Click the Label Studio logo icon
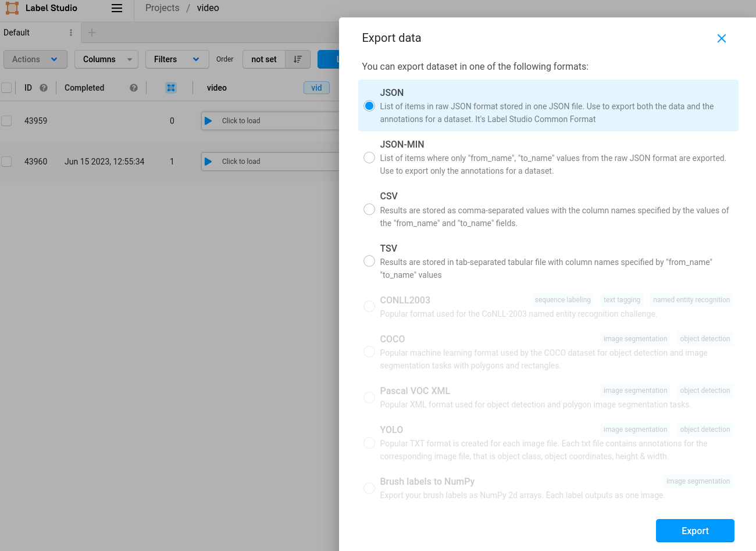Image resolution: width=756 pixels, height=551 pixels. pyautogui.click(x=12, y=8)
